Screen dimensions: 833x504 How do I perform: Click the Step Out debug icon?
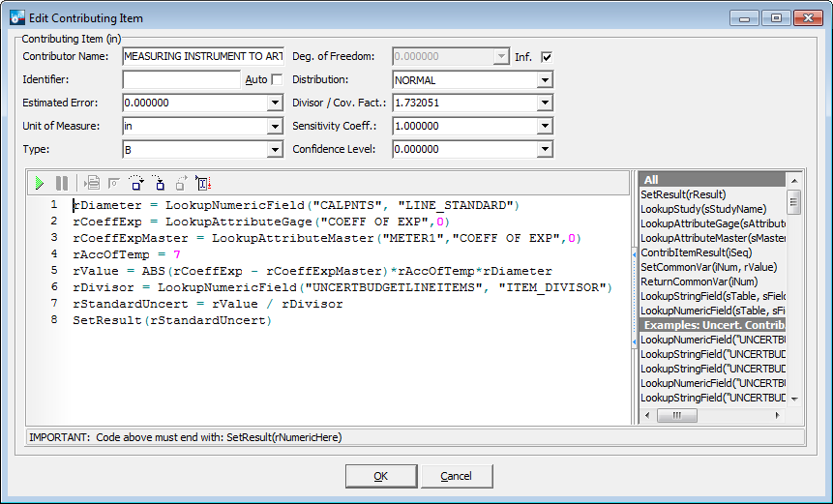point(181,183)
